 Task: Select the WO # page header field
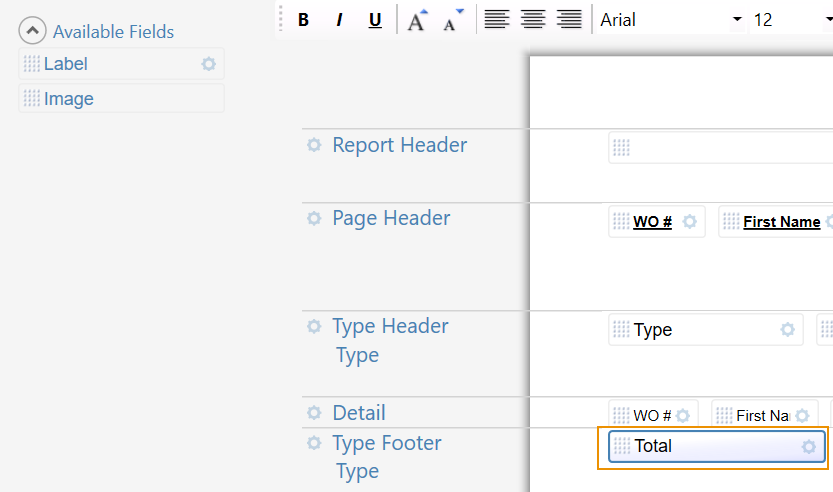point(657,222)
